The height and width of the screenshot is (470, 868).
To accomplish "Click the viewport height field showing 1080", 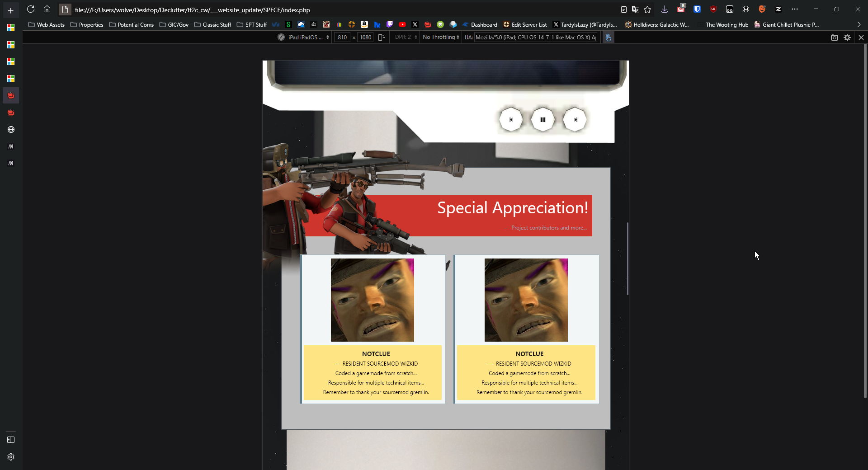I will pyautogui.click(x=365, y=37).
